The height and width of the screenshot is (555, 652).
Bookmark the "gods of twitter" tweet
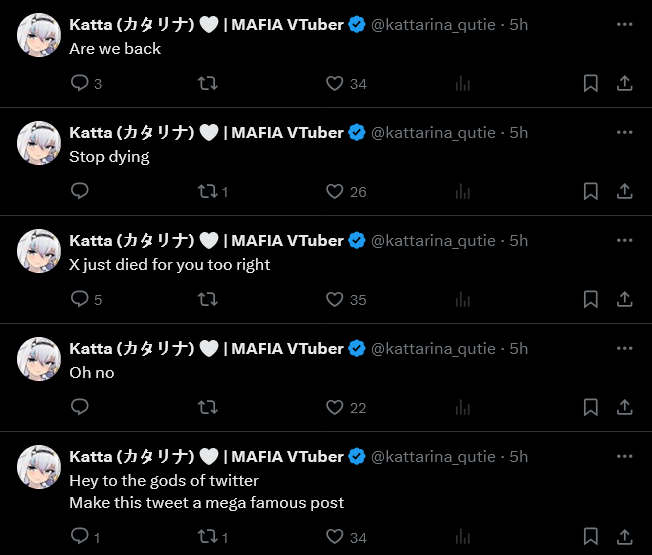(591, 538)
